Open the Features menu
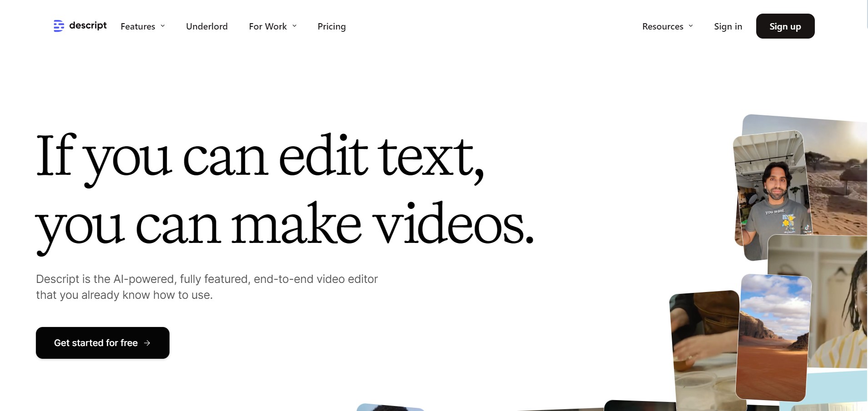 pyautogui.click(x=138, y=26)
